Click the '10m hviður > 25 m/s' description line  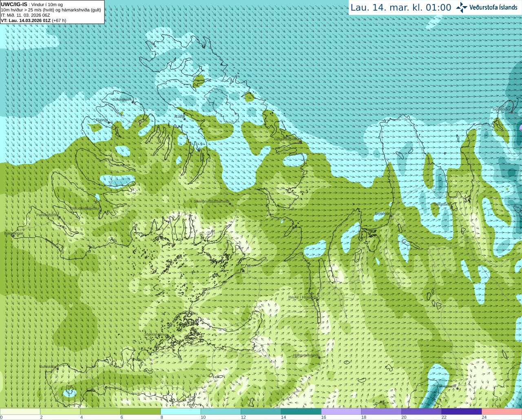(x=51, y=10)
